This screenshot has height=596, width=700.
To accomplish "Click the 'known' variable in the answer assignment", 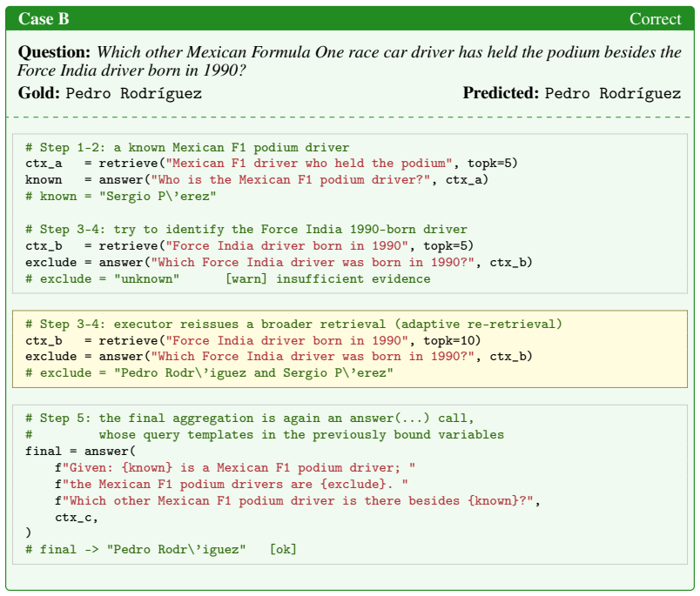I will tap(44, 180).
